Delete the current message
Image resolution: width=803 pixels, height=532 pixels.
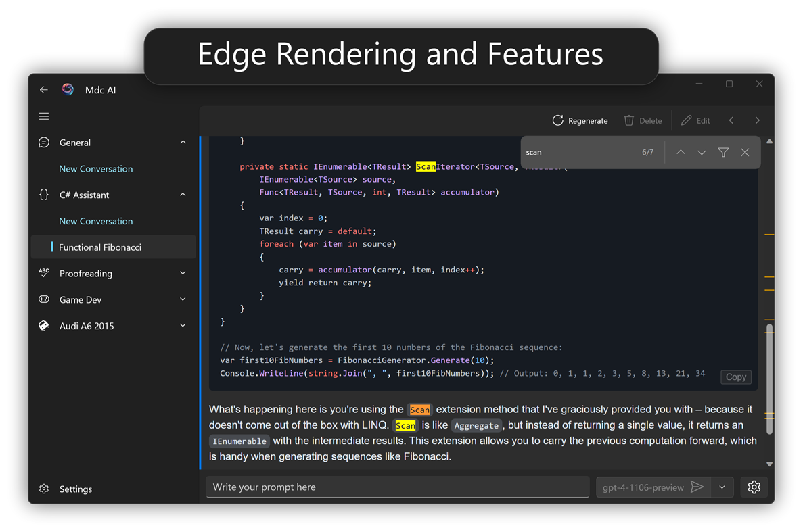[x=643, y=121]
